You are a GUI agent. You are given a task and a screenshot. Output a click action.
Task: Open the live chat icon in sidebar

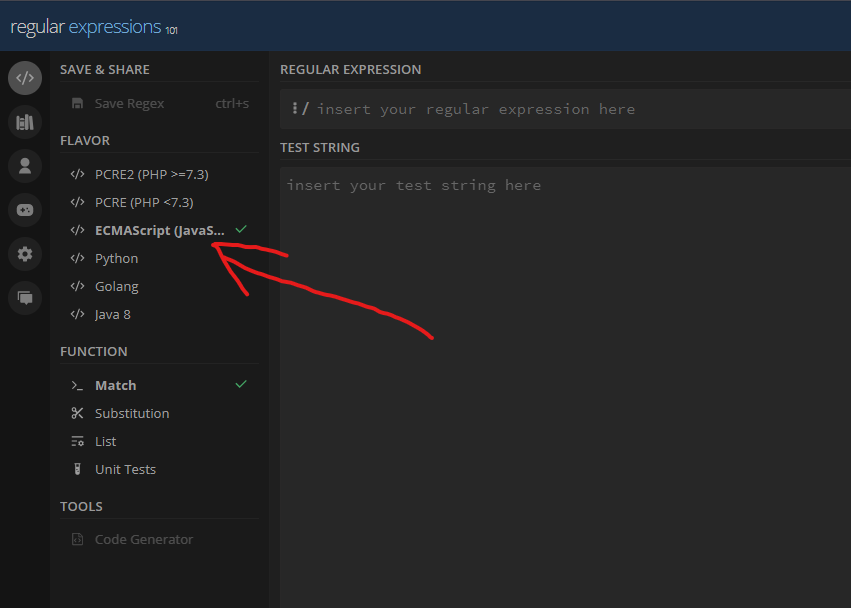[25, 298]
